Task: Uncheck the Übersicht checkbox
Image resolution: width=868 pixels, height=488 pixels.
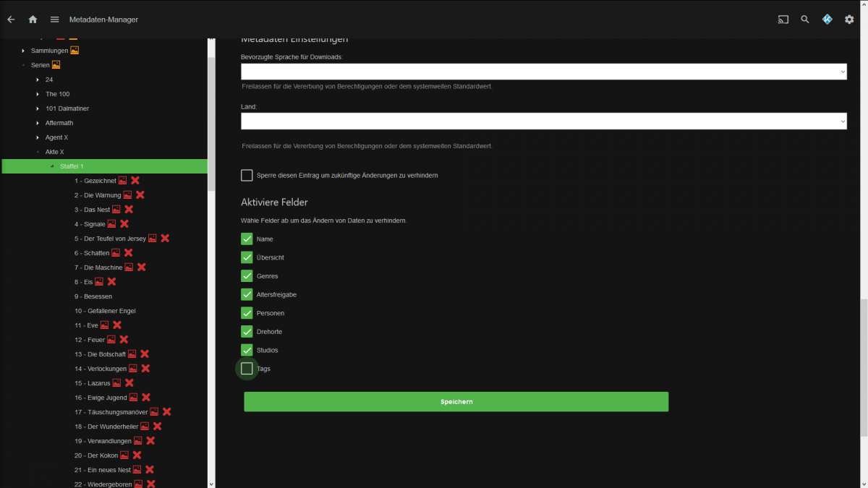Action: click(x=247, y=257)
